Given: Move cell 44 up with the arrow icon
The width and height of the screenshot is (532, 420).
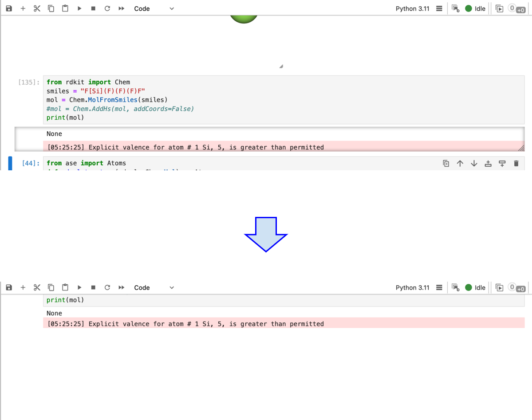Looking at the screenshot, I should 460,164.
